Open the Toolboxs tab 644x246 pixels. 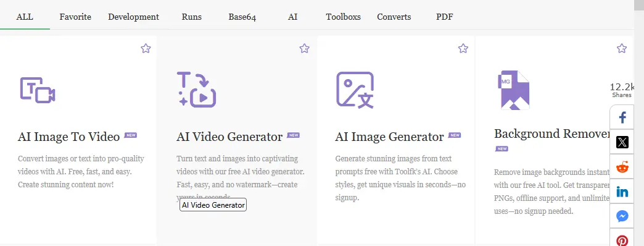[344, 17]
